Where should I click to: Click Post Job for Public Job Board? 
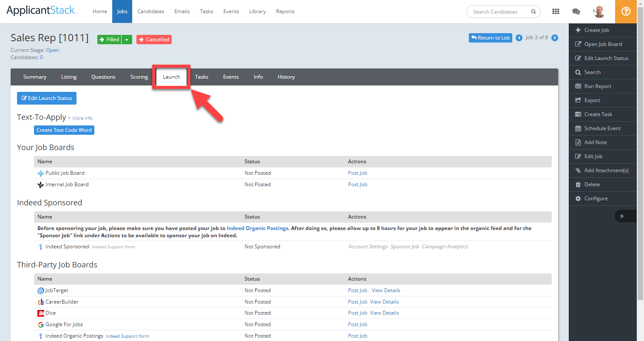tap(357, 173)
